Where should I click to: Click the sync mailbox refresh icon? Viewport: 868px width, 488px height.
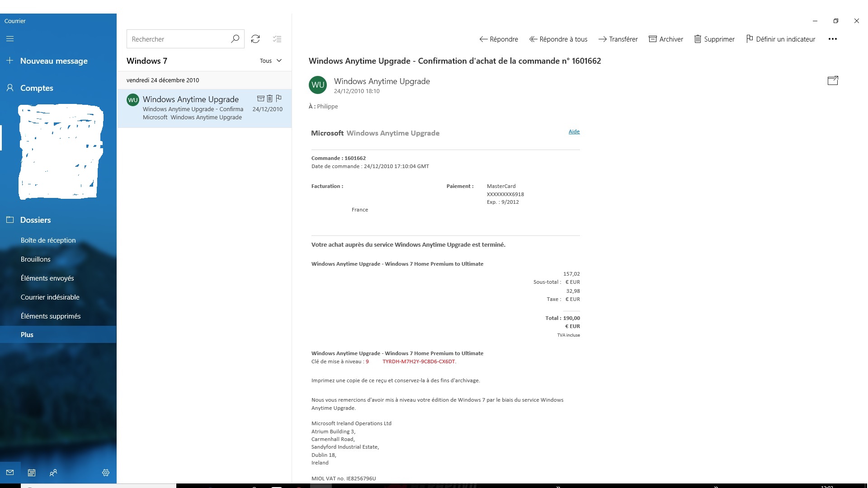255,39
